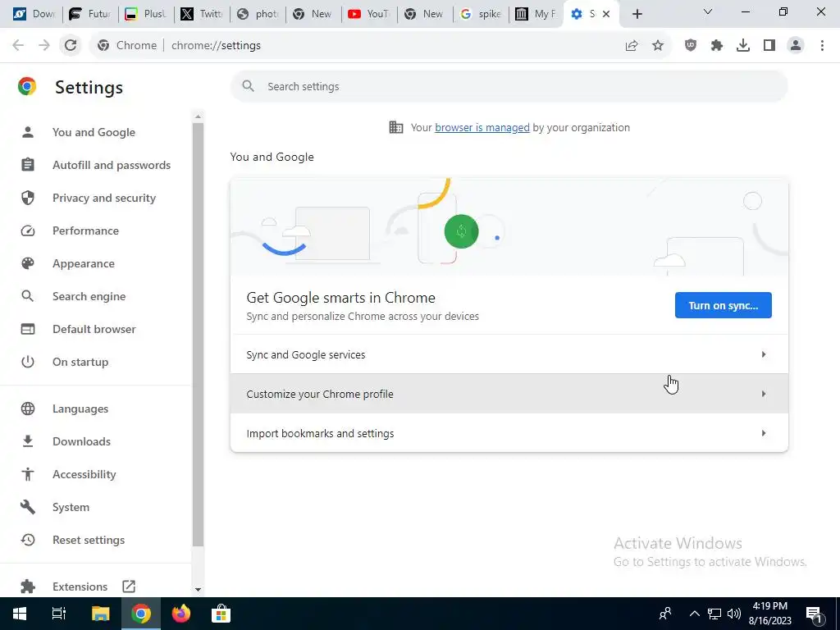
Task: Click the Privacy and security shield icon
Action: pos(28,198)
